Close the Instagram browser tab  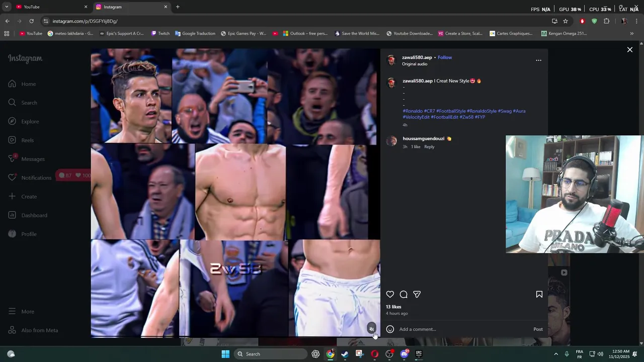click(166, 7)
